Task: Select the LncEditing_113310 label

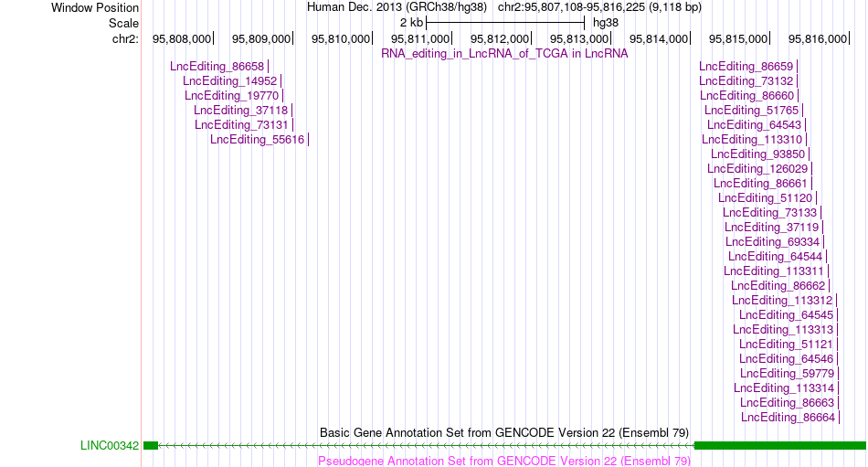Action: pyautogui.click(x=752, y=140)
